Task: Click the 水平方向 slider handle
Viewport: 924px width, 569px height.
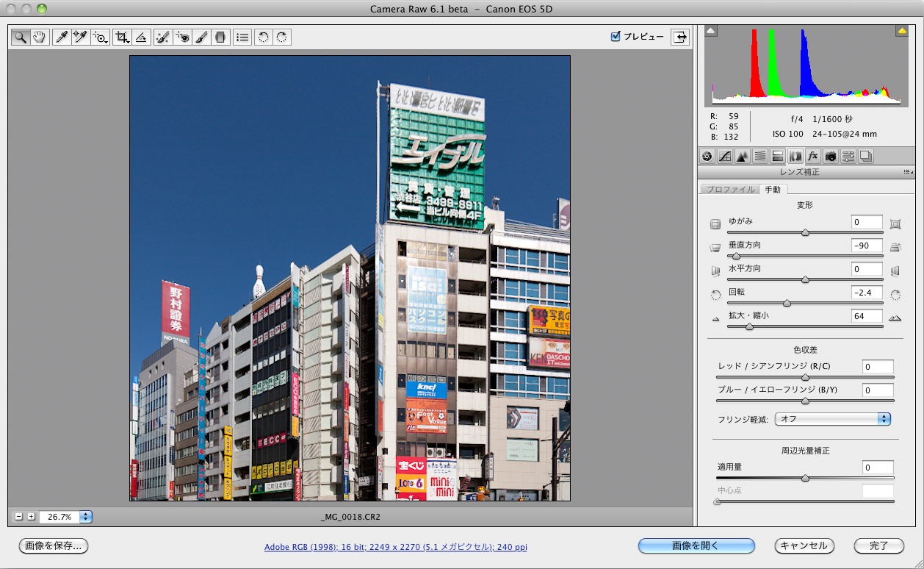Action: (805, 279)
